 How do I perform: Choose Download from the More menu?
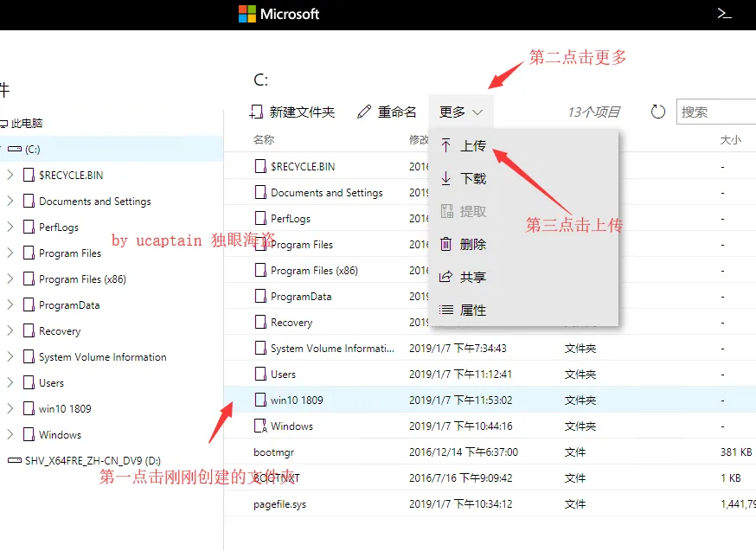523,178
